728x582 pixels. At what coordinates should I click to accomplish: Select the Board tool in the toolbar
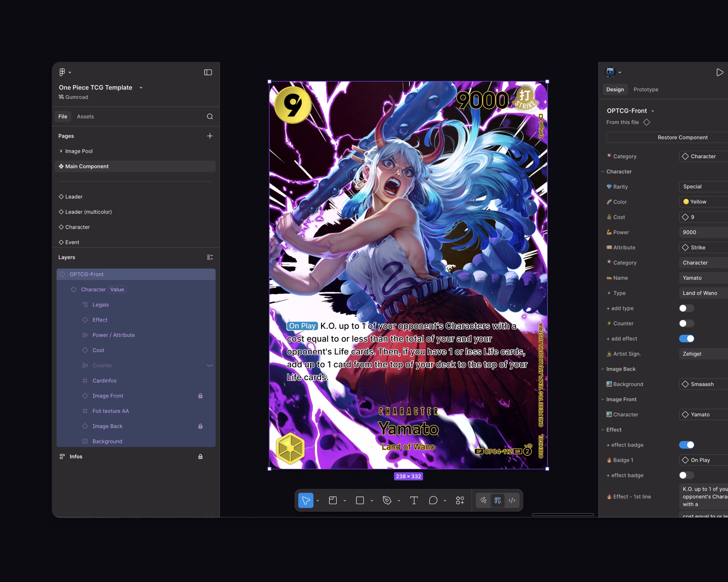click(x=333, y=500)
